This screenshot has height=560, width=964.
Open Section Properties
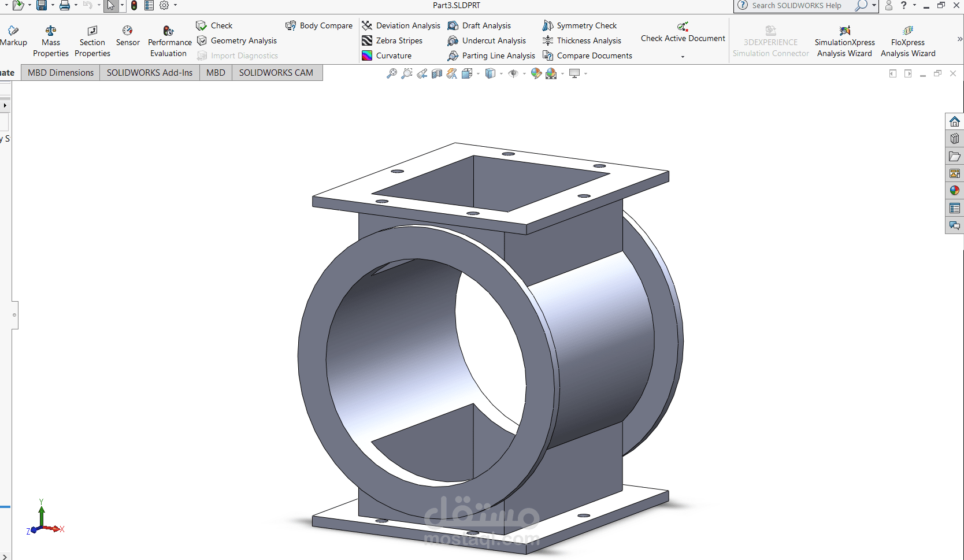click(x=92, y=41)
